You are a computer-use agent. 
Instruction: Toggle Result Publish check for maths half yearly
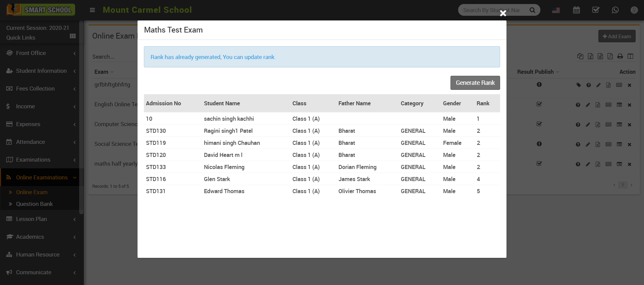click(x=539, y=164)
